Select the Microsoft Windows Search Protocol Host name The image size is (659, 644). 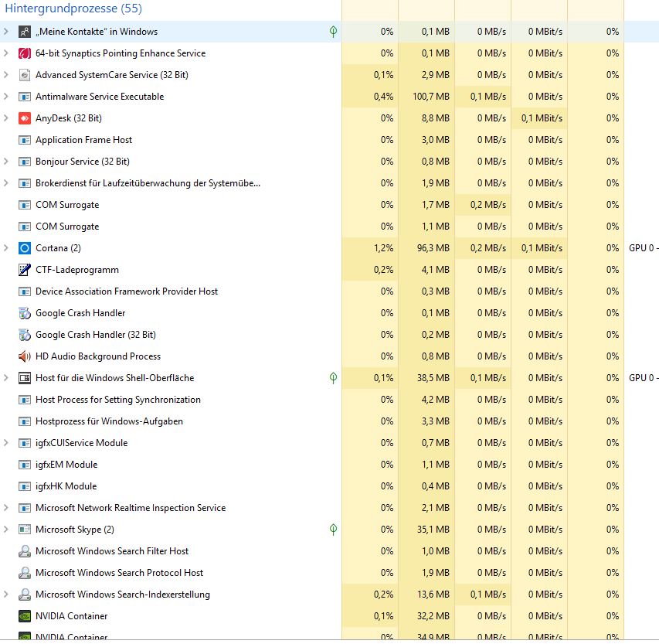pos(119,573)
